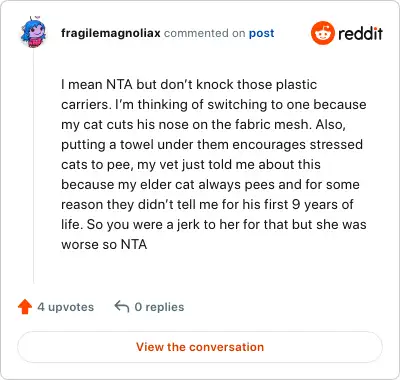Open the fragilemagnoliax username profile
The width and height of the screenshot is (400, 380).
pos(111,33)
